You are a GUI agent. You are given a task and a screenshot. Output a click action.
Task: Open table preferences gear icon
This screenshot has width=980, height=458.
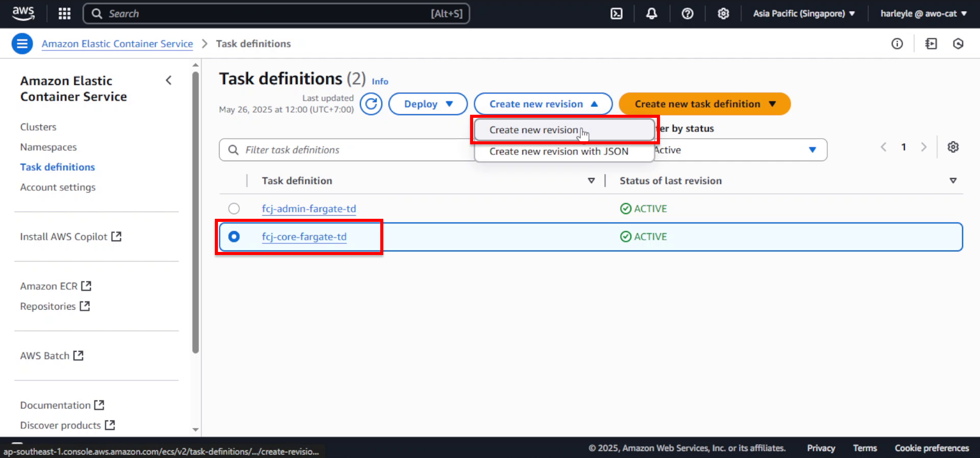pos(953,147)
